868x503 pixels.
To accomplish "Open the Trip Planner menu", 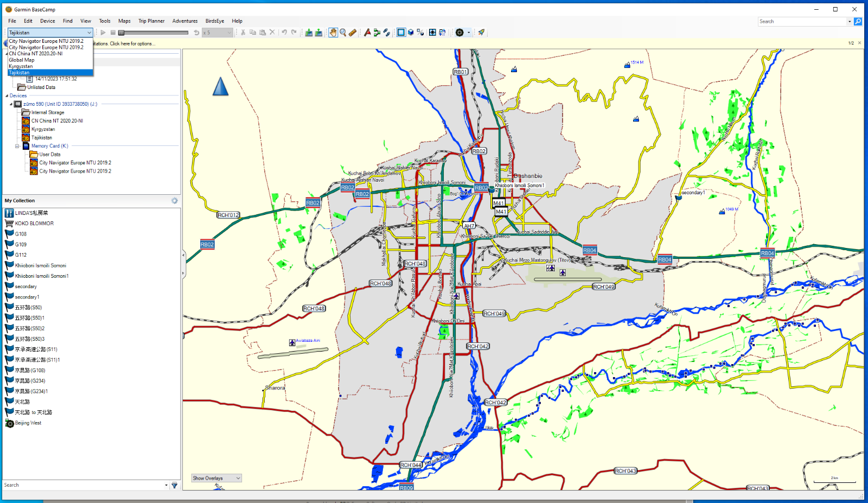I will [151, 21].
